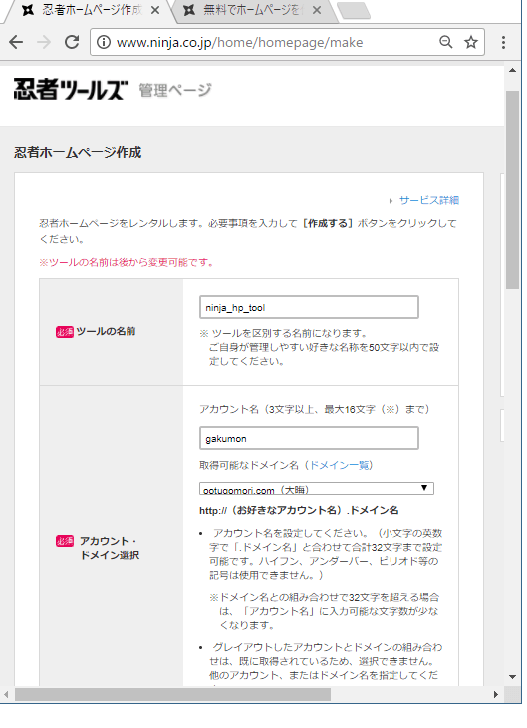The image size is (527, 728).
Task: Close the 忍者ホームページ作成 tab
Action: (156, 10)
